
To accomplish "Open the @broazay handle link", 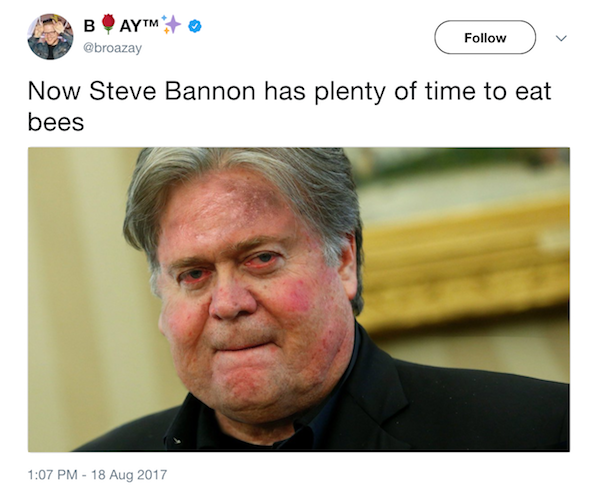I will pos(114,48).
